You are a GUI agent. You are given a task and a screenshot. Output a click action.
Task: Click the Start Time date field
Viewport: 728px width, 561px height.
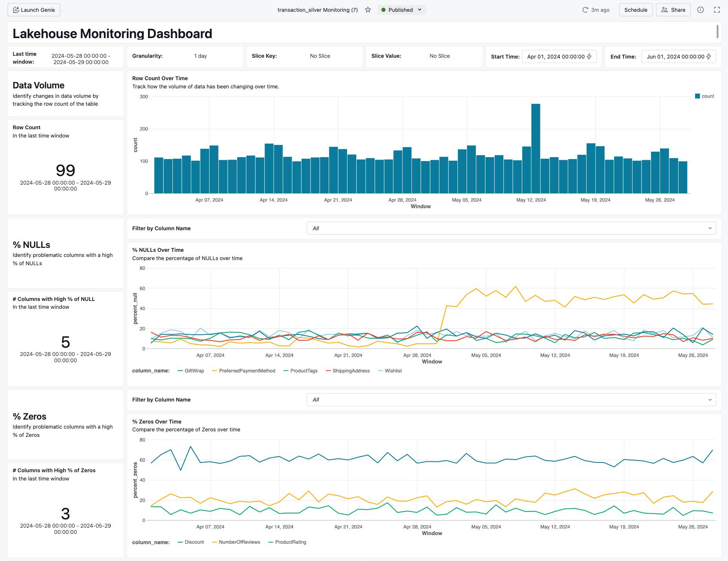(559, 57)
